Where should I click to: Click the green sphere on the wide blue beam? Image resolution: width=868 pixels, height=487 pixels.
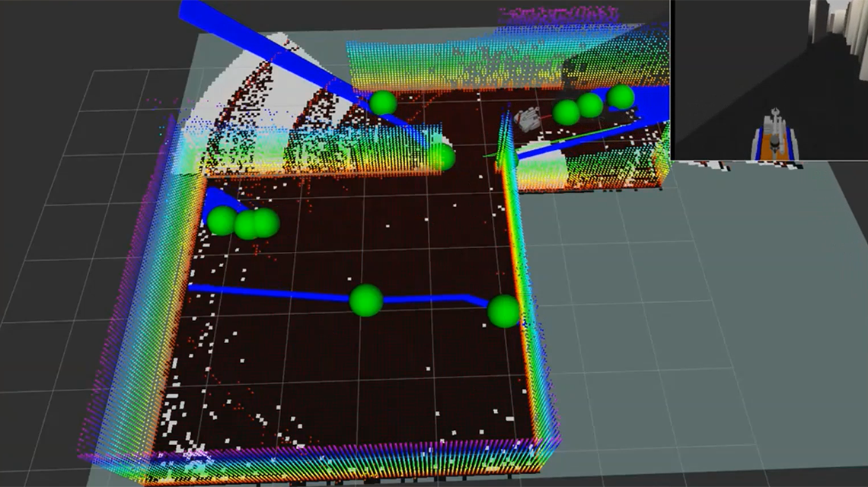[x=383, y=103]
